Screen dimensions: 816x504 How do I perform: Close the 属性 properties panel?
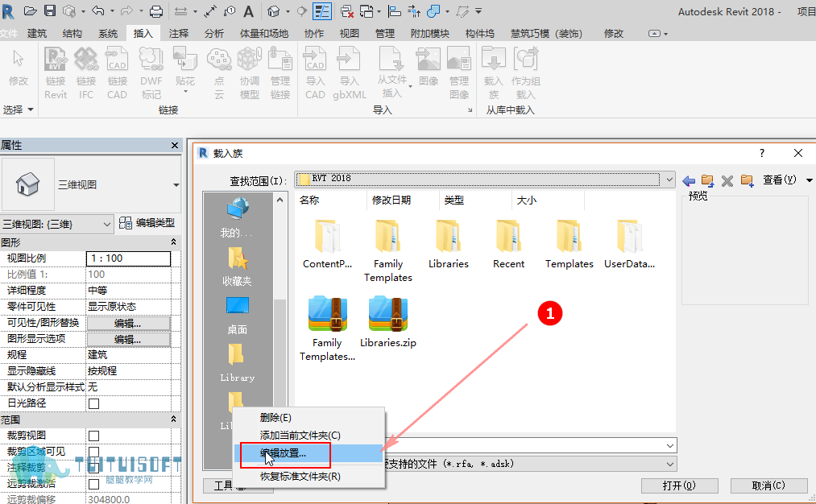click(175, 146)
